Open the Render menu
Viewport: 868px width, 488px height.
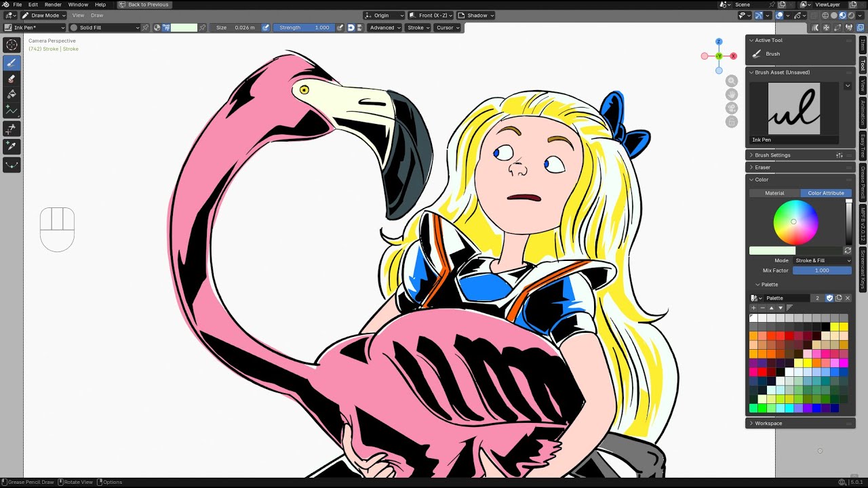pos(53,5)
